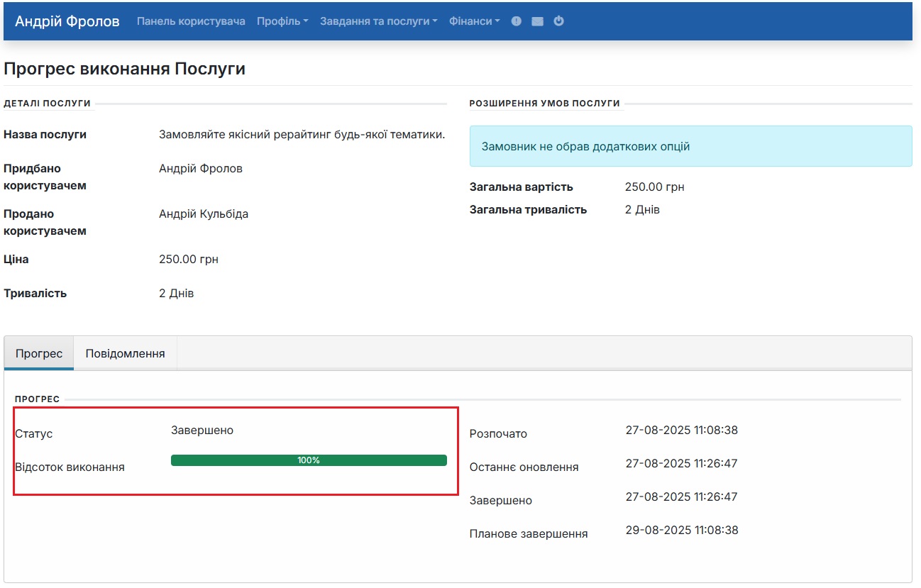Click the Розпочато timestamp 27-08-2025 11:08:38
Screen dimensions: 921x588
click(680, 429)
